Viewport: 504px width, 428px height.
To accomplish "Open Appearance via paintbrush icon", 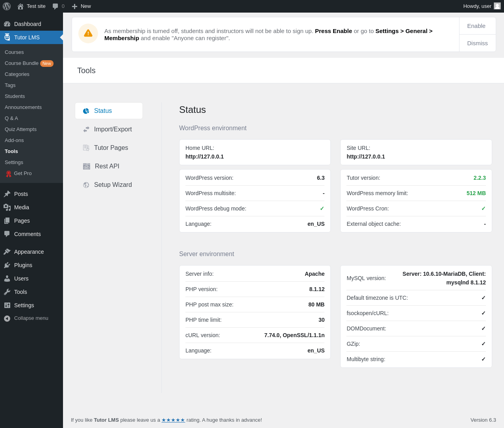I will pyautogui.click(x=7, y=252).
